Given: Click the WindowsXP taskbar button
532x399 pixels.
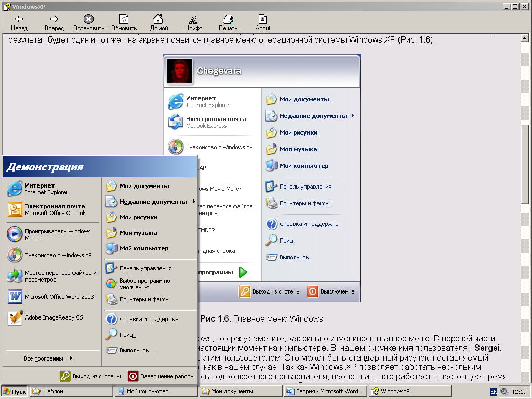Looking at the screenshot, I should point(410,391).
